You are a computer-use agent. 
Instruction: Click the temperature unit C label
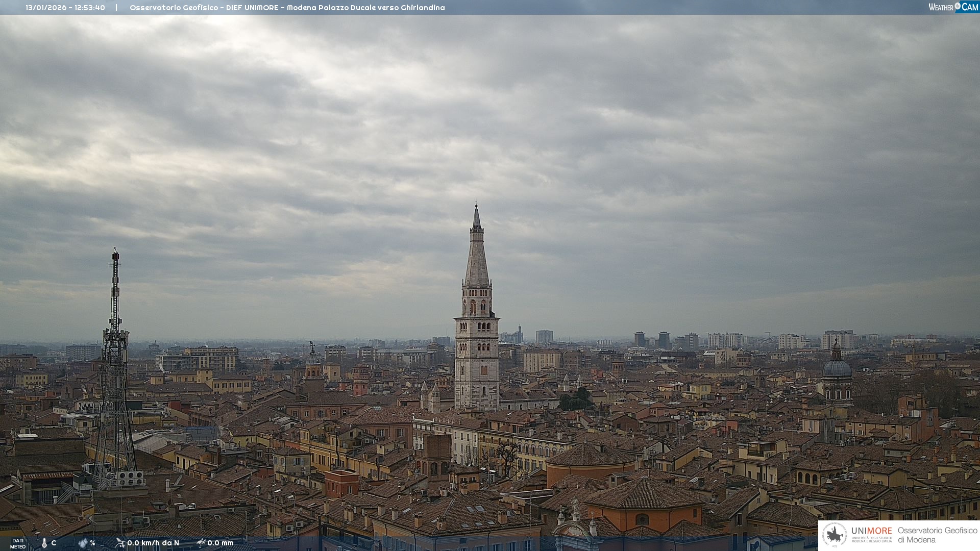click(x=54, y=543)
